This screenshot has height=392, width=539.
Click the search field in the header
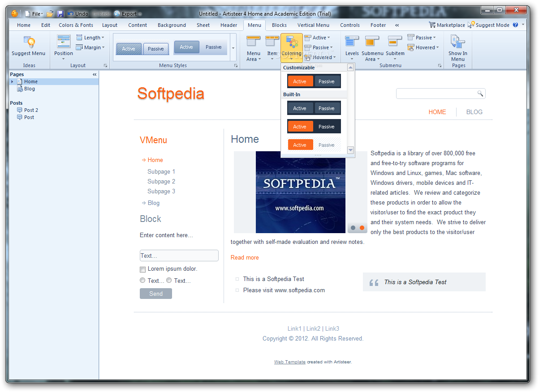point(441,94)
